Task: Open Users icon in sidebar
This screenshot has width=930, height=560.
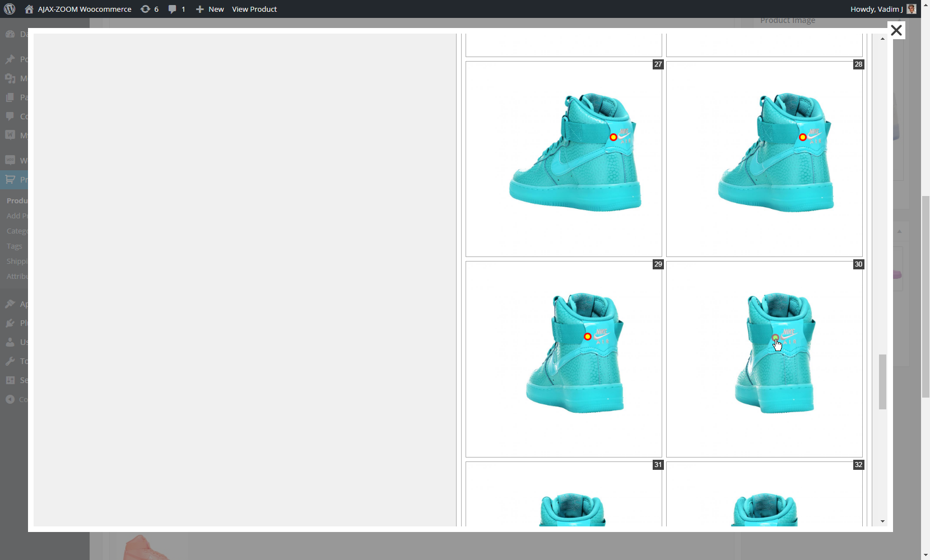Action: click(x=10, y=342)
